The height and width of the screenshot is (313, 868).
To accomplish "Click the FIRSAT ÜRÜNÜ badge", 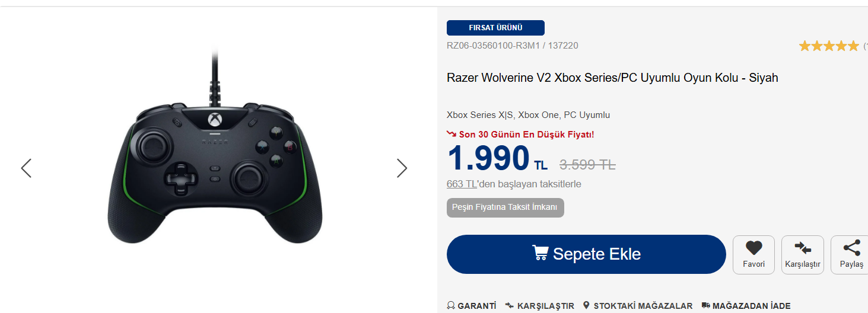I will pyautogui.click(x=495, y=28).
